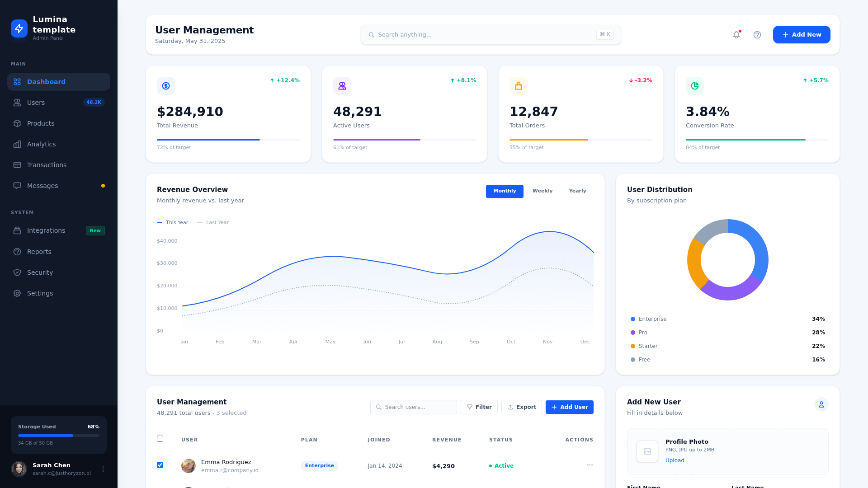Click the Transactions card icon
Viewport: 868px width, 488px height.
pos(17,165)
